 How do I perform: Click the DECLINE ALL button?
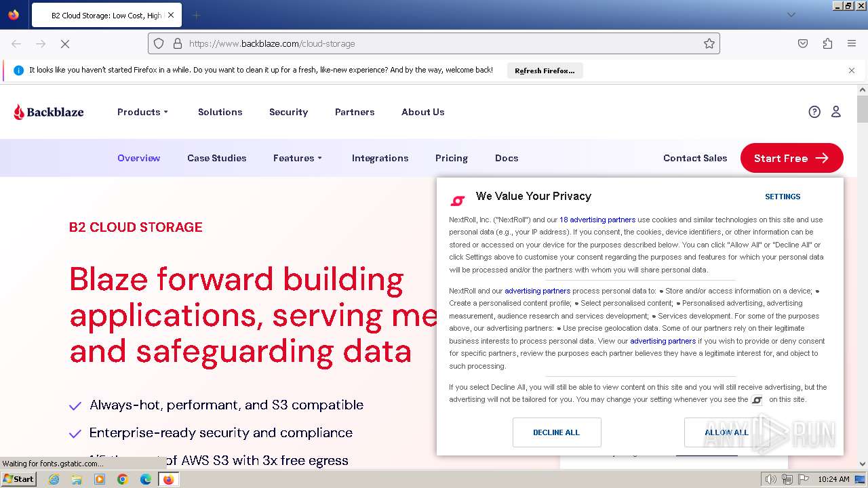(557, 432)
